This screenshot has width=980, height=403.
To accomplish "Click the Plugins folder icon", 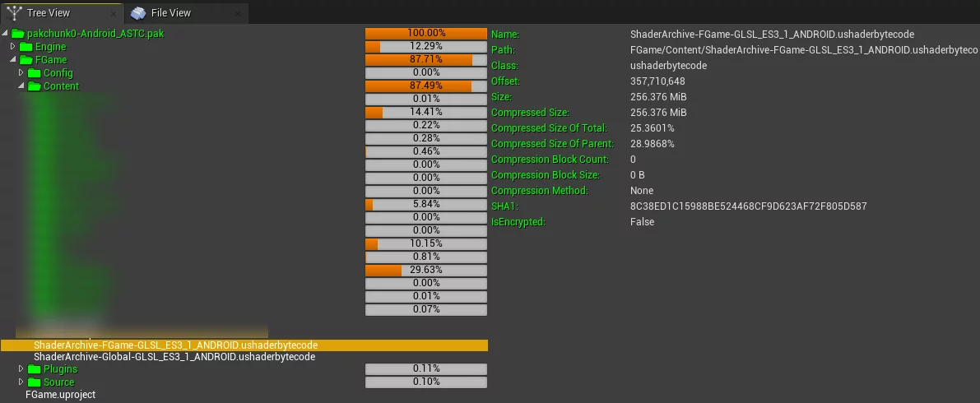I will coord(34,369).
